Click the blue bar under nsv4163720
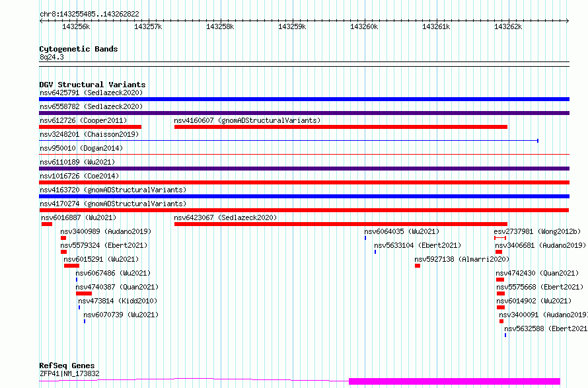Screen dimensions: 588x388 pos(304,196)
